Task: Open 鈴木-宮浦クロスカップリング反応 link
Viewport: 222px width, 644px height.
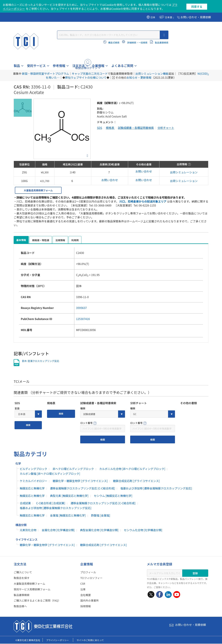Action: 41,361
